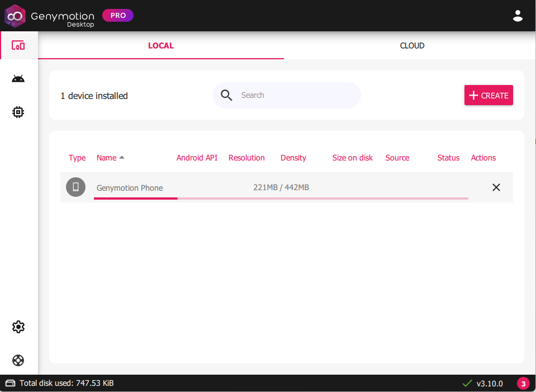Open the user account profile icon
This screenshot has width=536, height=392.
click(x=518, y=16)
